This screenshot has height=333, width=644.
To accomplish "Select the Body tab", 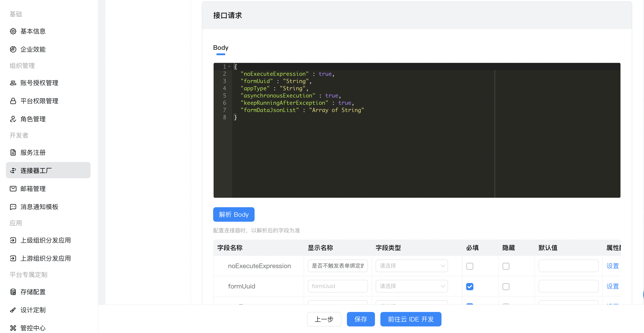I will click(x=220, y=48).
